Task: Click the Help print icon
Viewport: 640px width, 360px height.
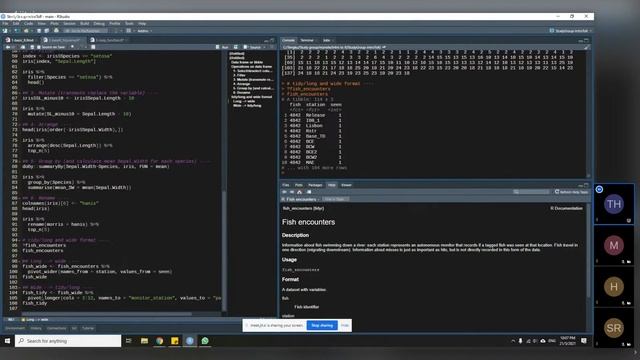Action: click(309, 192)
